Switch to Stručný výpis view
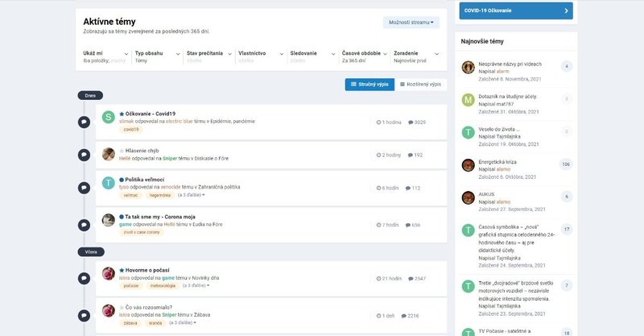 tap(370, 84)
